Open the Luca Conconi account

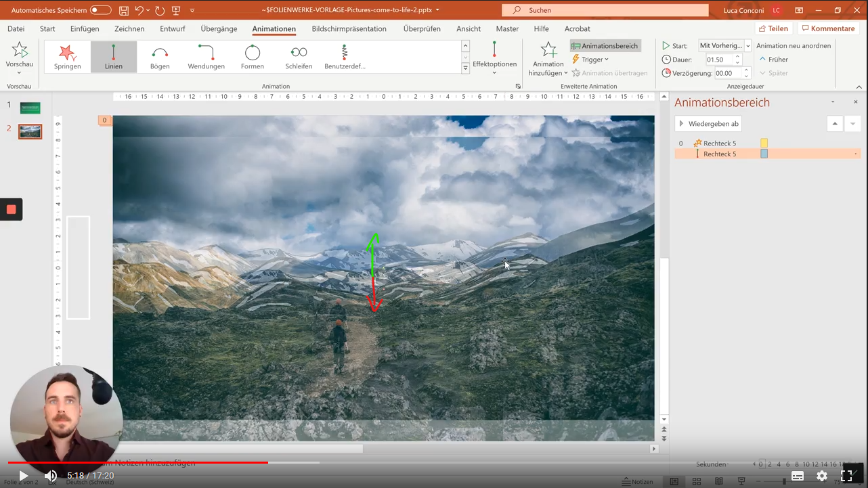[x=753, y=11]
